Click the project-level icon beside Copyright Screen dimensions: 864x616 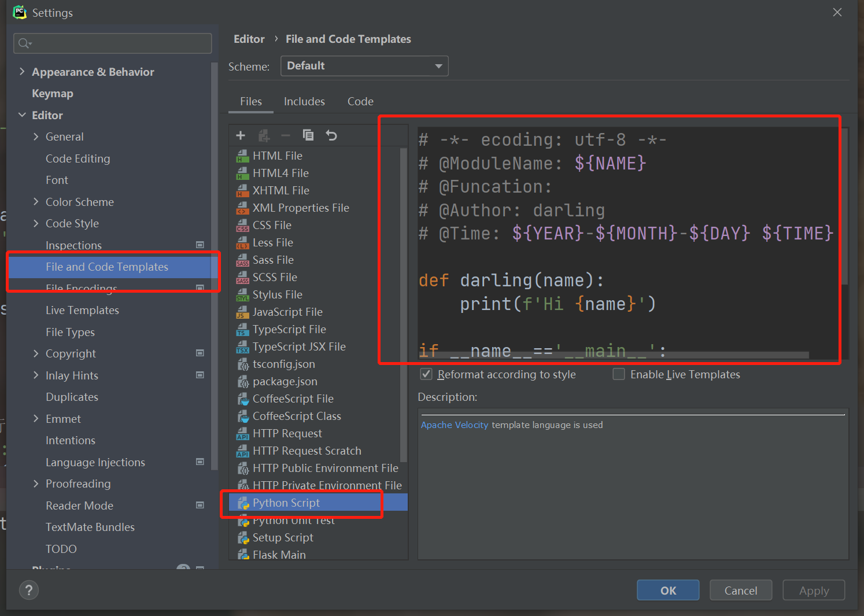point(200,353)
